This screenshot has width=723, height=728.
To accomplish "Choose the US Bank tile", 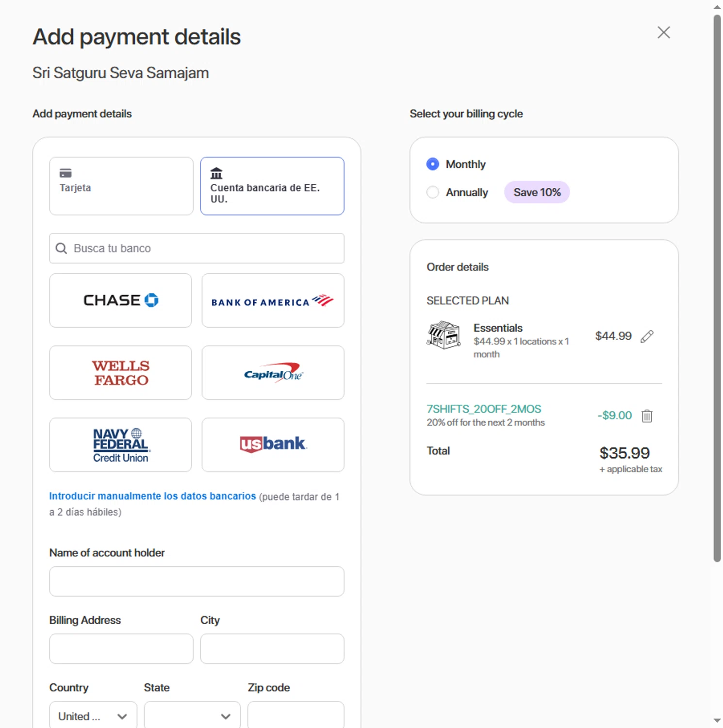I will point(273,445).
